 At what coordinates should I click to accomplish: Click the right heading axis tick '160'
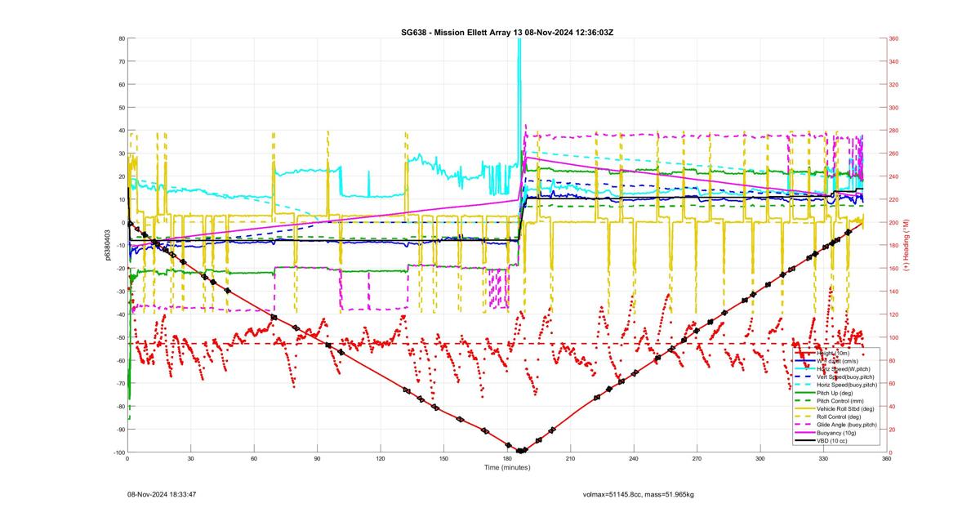(x=894, y=269)
